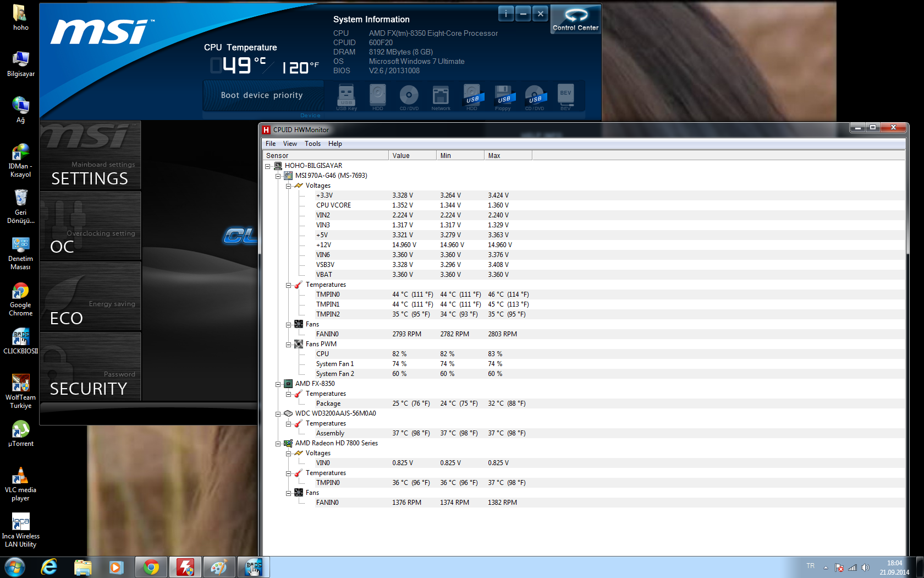Viewport: 924px width, 578px height.
Task: Select the CD/DVD boot device icon
Action: click(x=409, y=96)
